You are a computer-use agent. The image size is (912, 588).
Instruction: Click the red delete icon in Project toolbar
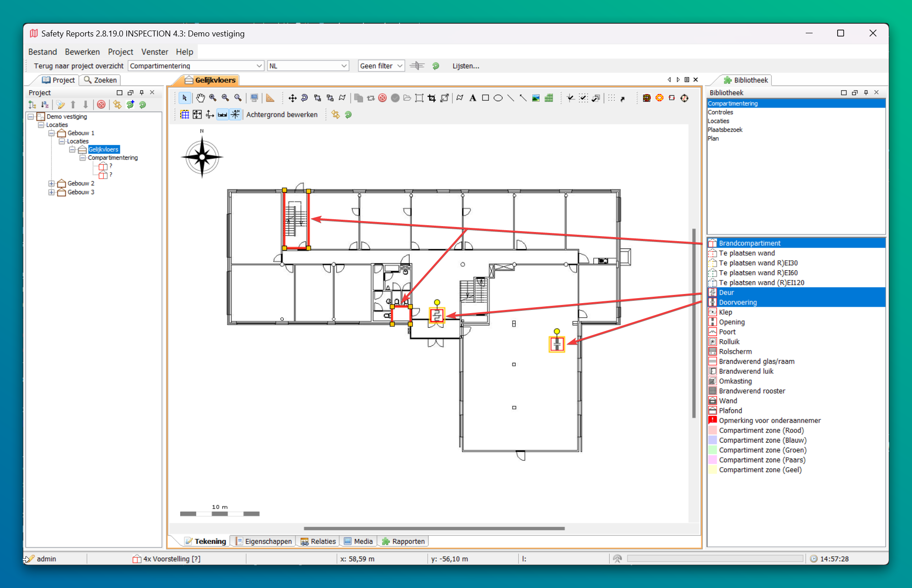tap(101, 105)
